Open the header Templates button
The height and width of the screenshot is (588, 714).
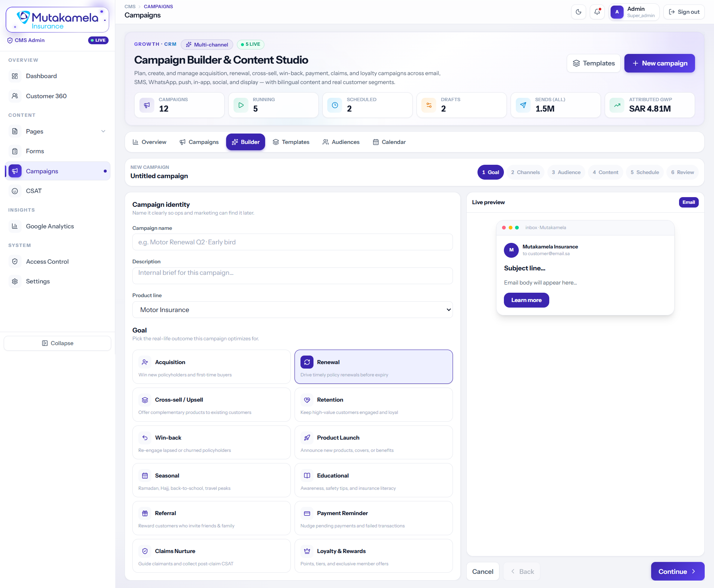pyautogui.click(x=594, y=63)
